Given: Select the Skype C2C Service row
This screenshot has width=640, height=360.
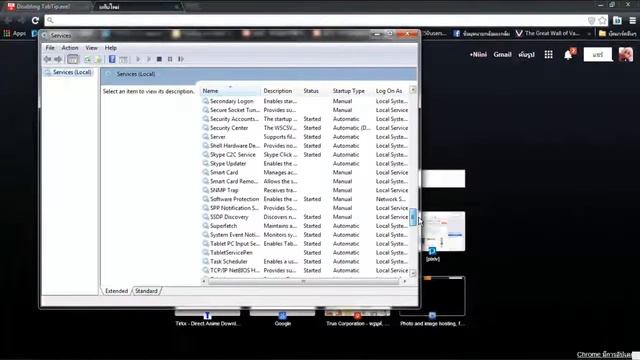Looking at the screenshot, I should coord(305,155).
